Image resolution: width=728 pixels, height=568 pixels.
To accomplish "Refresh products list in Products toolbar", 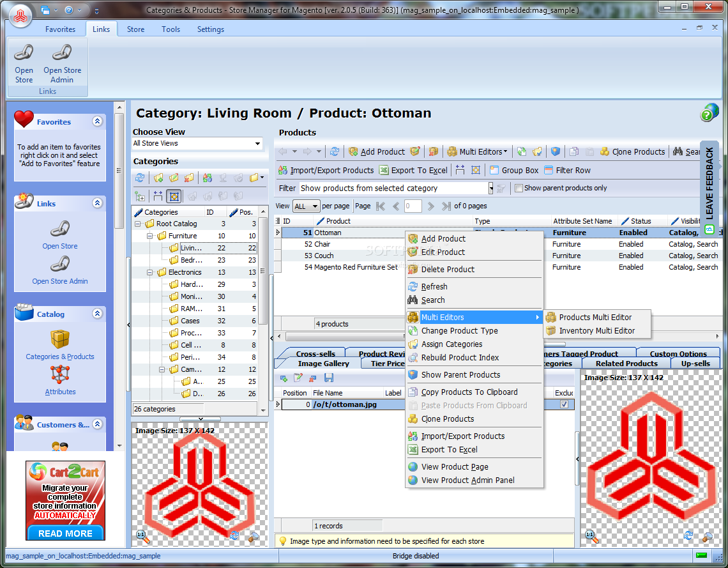I will pyautogui.click(x=334, y=151).
